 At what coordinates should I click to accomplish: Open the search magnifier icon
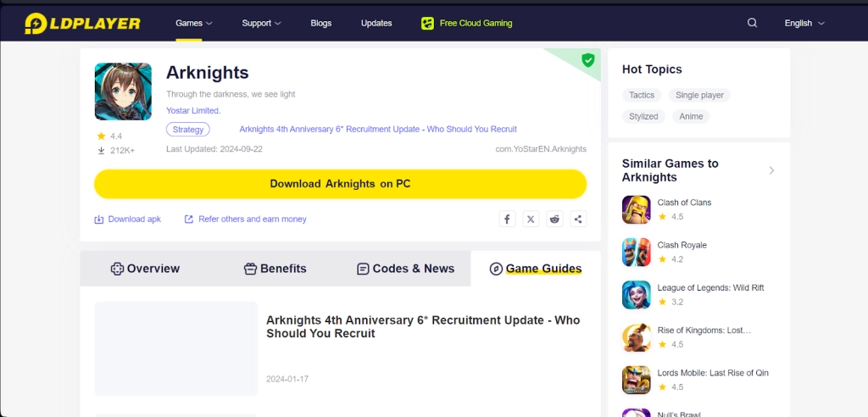pyautogui.click(x=753, y=23)
